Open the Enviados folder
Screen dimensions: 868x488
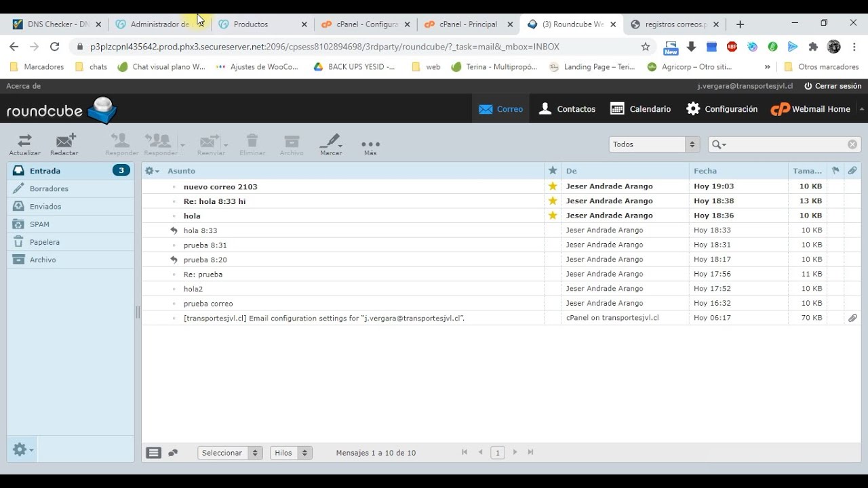click(71, 206)
